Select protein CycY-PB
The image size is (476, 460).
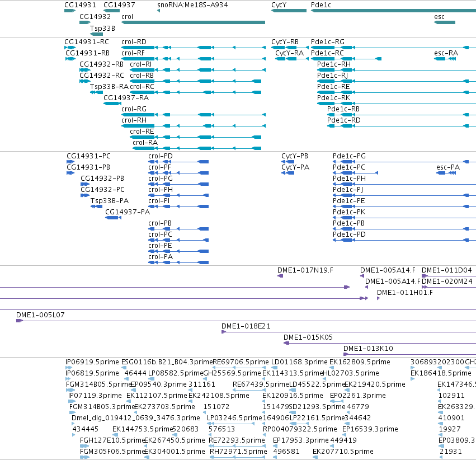294,156
